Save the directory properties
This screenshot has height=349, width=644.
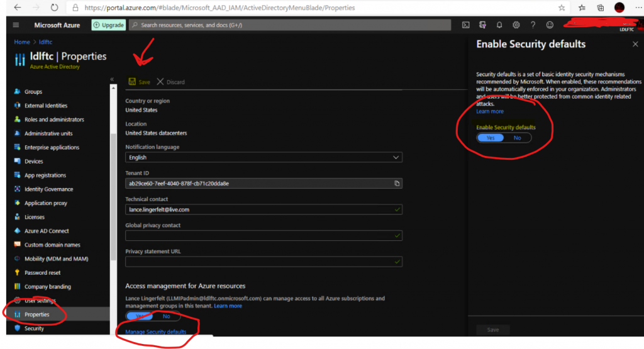click(139, 82)
